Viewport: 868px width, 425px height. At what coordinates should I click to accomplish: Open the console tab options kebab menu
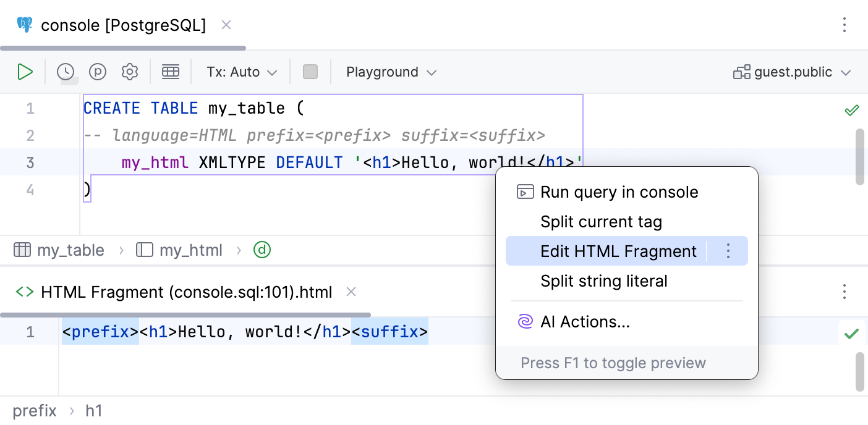coord(845,25)
